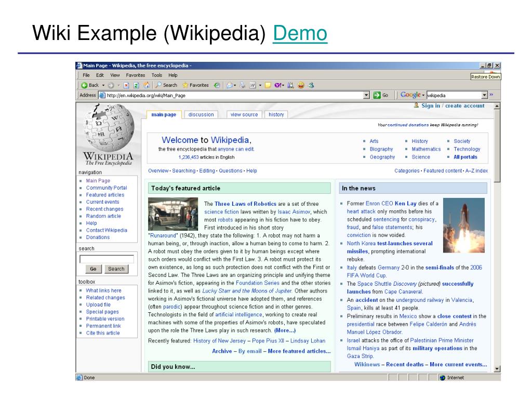
Task: Open the View menu
Action: click(x=115, y=75)
